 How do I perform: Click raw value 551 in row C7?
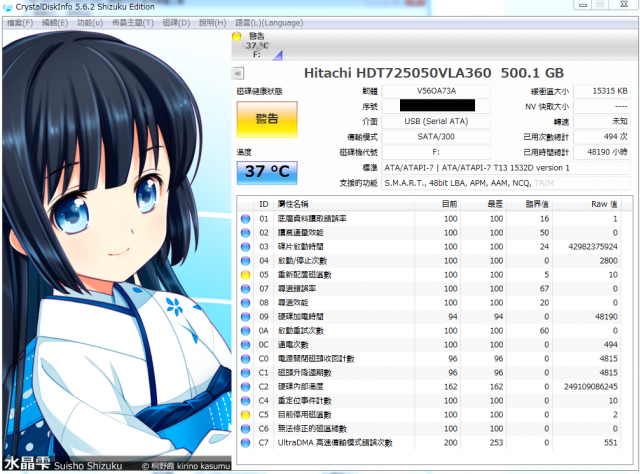click(x=611, y=443)
